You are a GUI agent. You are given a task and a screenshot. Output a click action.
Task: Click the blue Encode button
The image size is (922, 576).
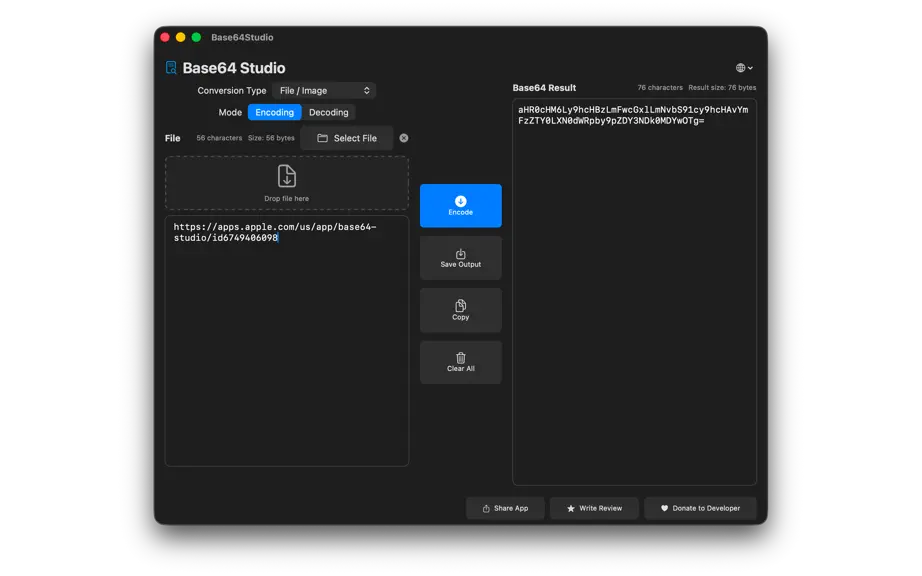(x=460, y=206)
